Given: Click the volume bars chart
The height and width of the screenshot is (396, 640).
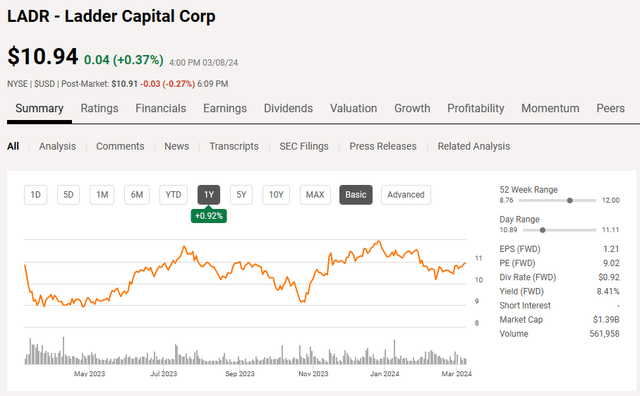Looking at the screenshot, I should (x=245, y=351).
